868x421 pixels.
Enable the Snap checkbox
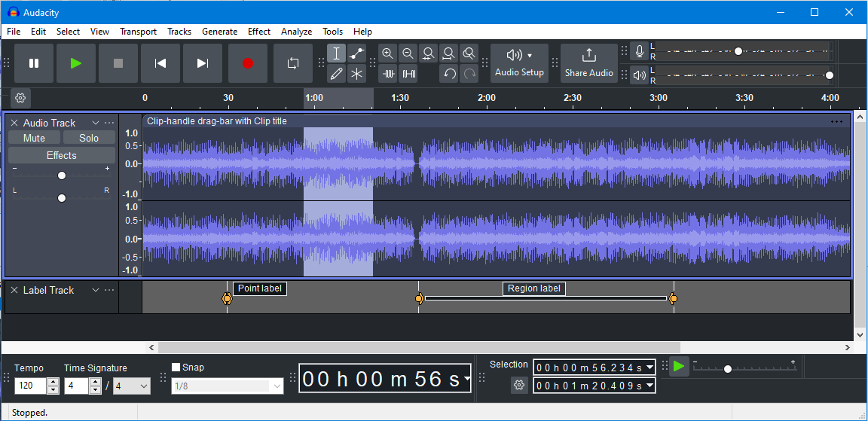click(176, 368)
